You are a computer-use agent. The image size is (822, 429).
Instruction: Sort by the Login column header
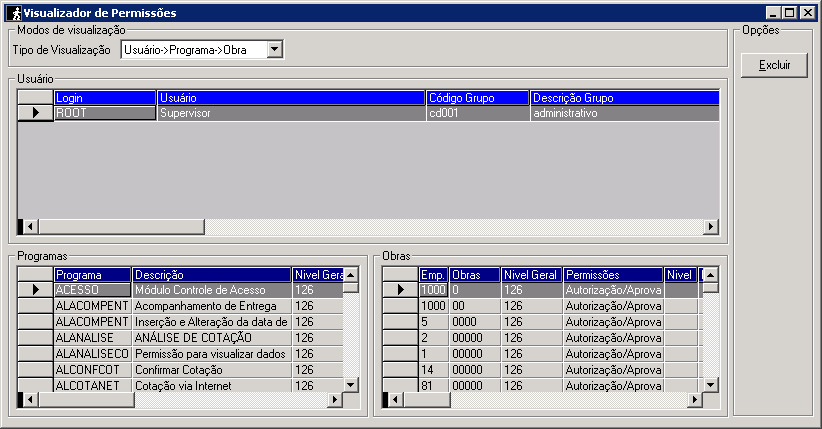(105, 98)
